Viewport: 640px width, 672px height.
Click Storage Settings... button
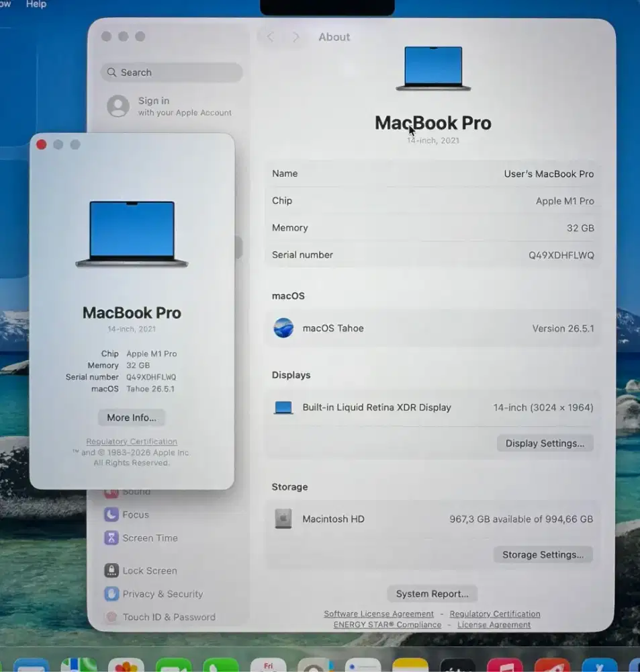[x=543, y=555]
